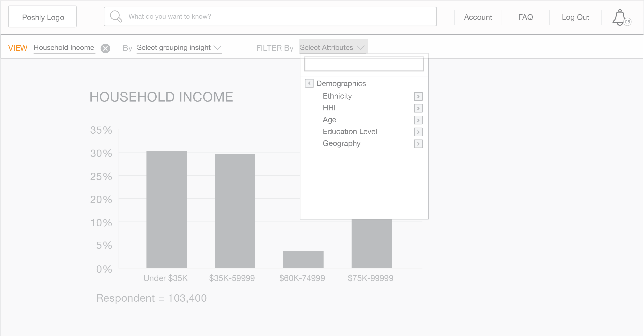The image size is (644, 336).
Task: Expand the Ethnicity arrow
Action: click(x=418, y=96)
